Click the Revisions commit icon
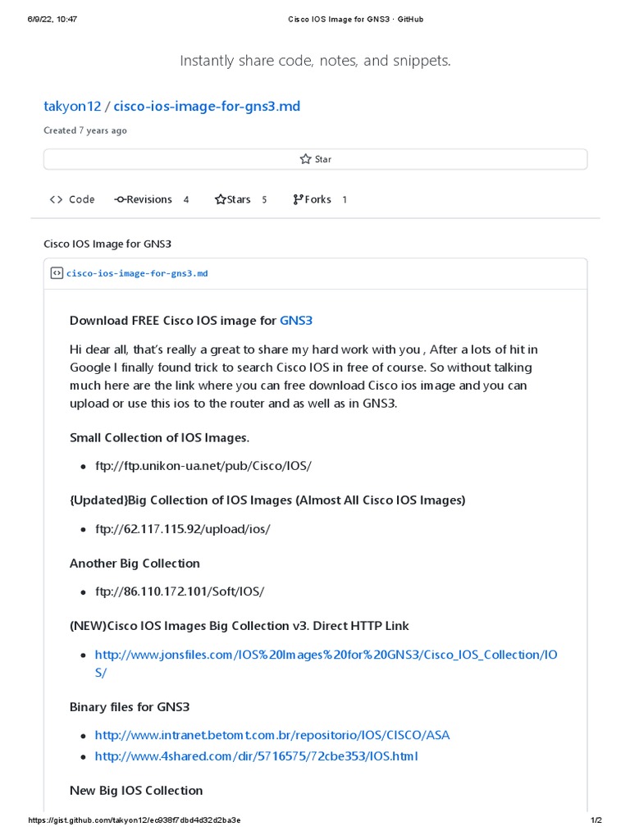This screenshot has width=630, height=840. [x=120, y=199]
